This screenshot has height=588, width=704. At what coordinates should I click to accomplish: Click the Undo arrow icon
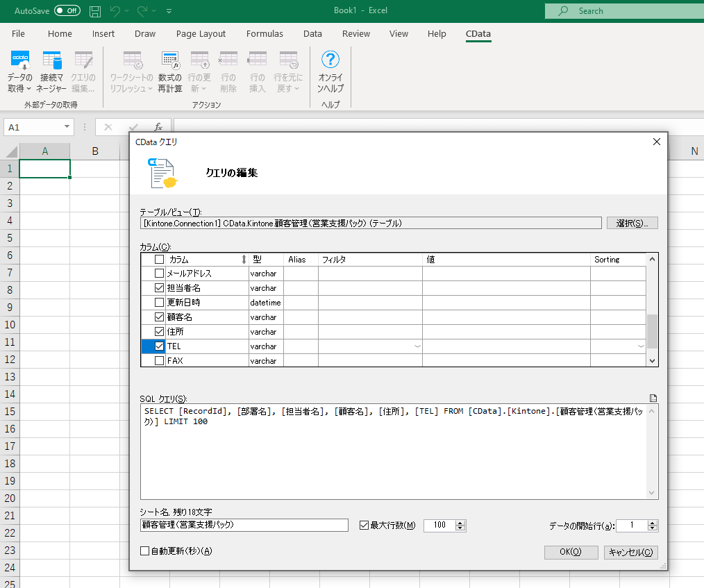[x=116, y=11]
